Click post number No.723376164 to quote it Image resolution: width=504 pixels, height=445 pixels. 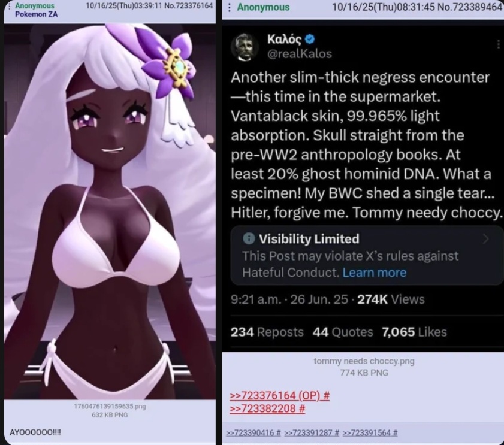(188, 6)
